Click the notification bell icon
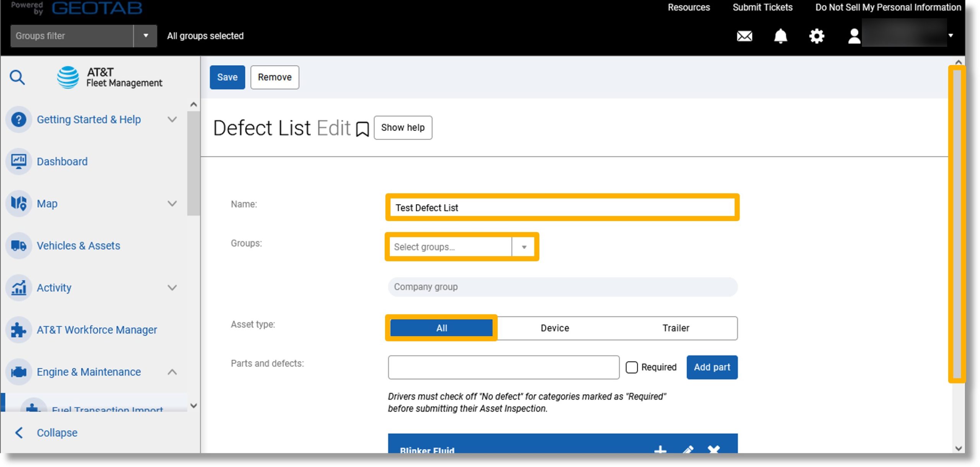980x467 pixels. coord(781,36)
